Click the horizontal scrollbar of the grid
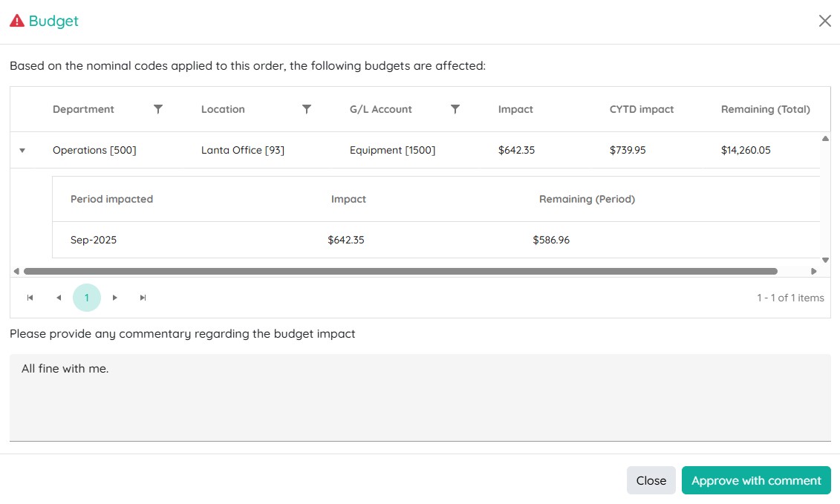The width and height of the screenshot is (840, 504). 400,272
